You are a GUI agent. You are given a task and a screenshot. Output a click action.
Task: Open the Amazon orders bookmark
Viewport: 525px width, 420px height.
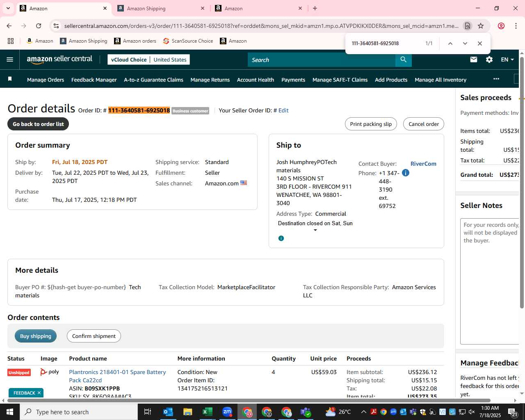pyautogui.click(x=135, y=41)
